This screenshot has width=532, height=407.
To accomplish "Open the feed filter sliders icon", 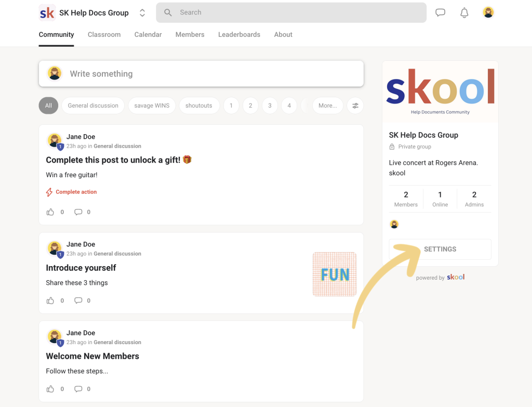I will tap(355, 106).
